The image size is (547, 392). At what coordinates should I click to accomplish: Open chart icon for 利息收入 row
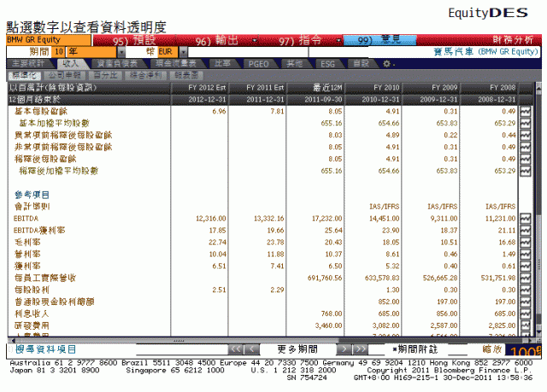pos(526,313)
